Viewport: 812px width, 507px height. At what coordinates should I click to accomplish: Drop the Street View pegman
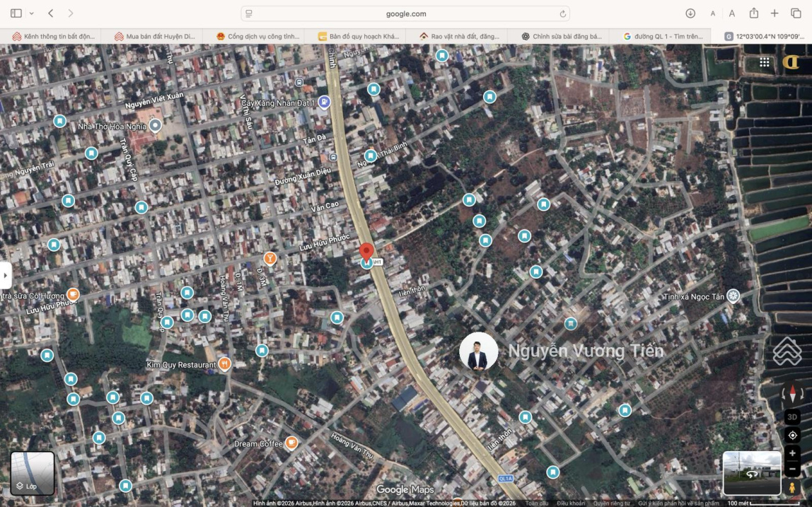792,487
